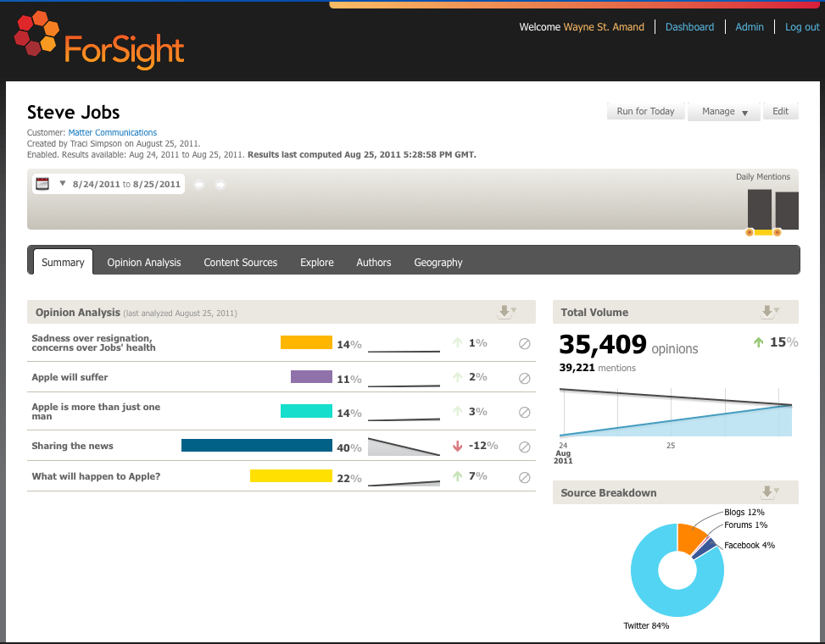Screen dimensions: 825x644
Task: Open the Admin link
Action: point(750,27)
